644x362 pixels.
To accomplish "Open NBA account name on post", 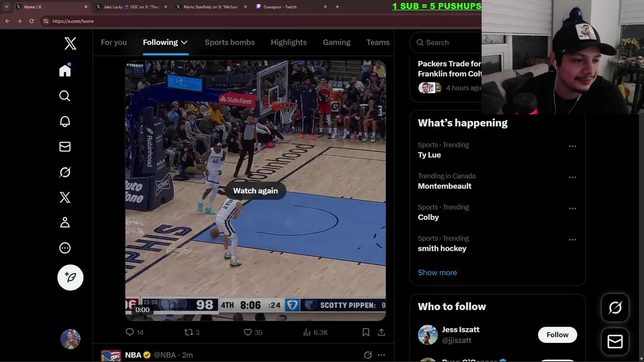I will point(133,355).
